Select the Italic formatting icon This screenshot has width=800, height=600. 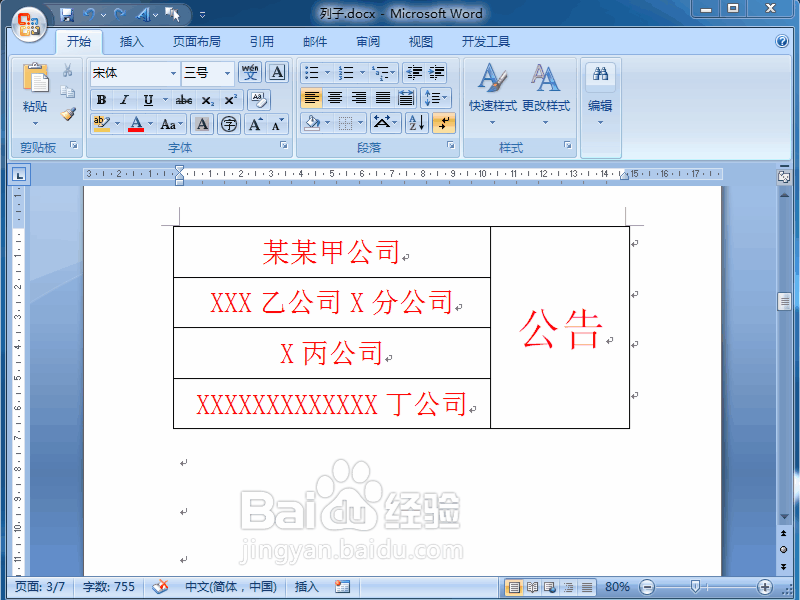tap(124, 100)
